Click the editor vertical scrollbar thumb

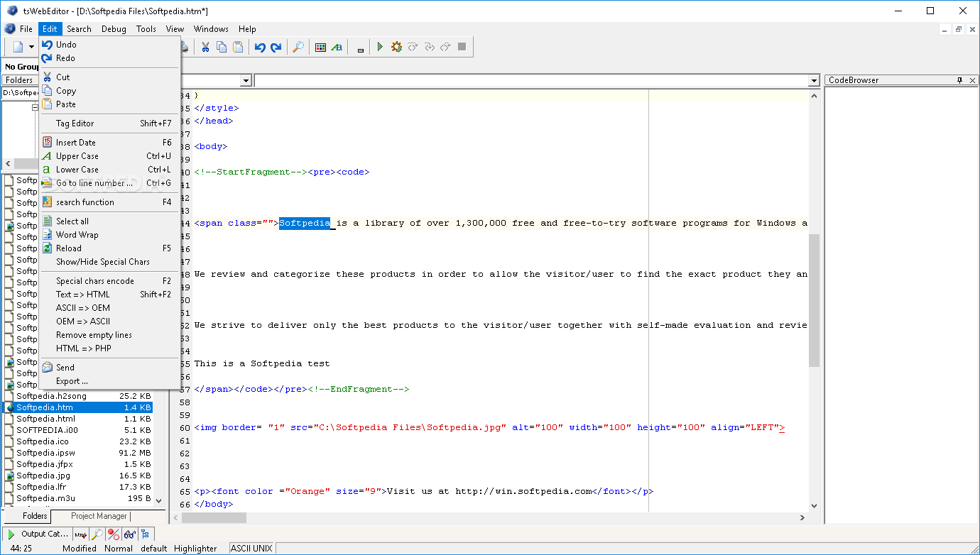(x=815, y=300)
